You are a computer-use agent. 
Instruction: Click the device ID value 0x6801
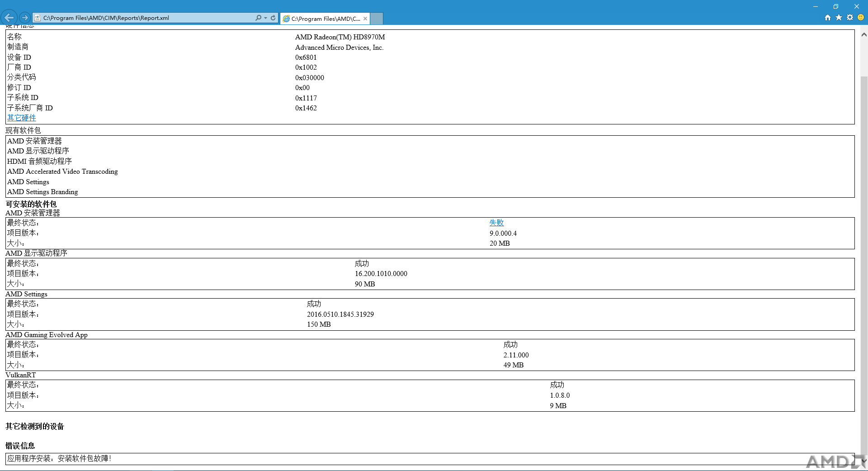[x=306, y=57]
